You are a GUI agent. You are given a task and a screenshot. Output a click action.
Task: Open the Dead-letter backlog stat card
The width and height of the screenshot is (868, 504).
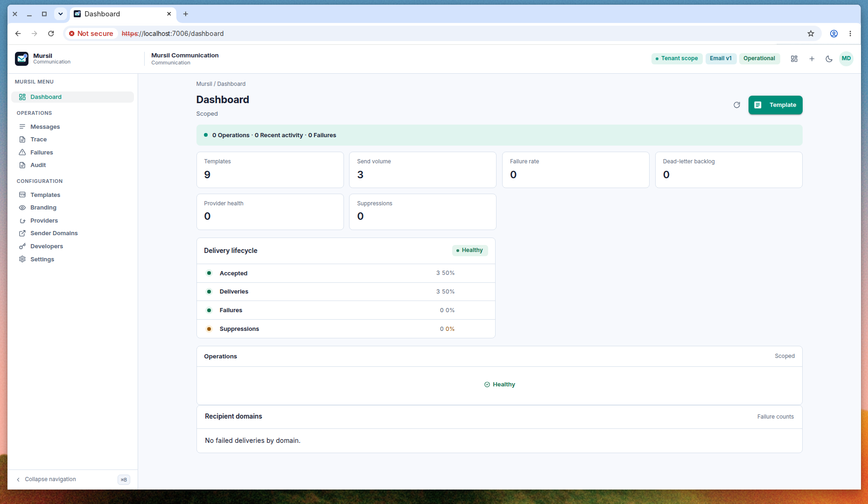pyautogui.click(x=729, y=170)
